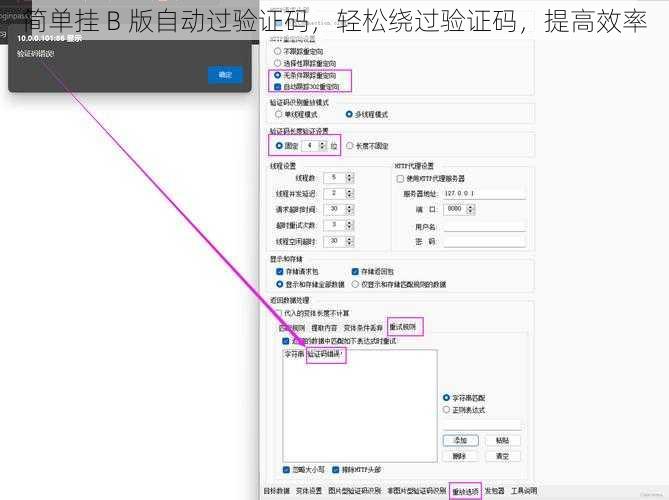Adjust the proxy 端口 stepper arrows

point(471,209)
